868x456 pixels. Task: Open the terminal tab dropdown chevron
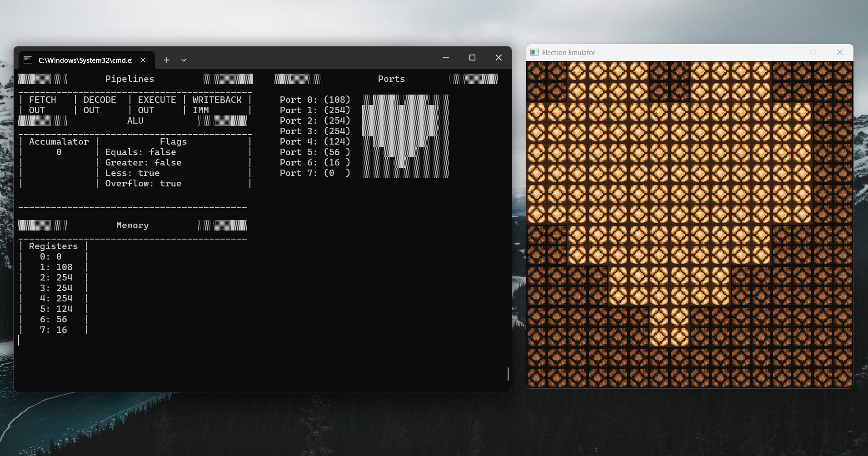(184, 60)
